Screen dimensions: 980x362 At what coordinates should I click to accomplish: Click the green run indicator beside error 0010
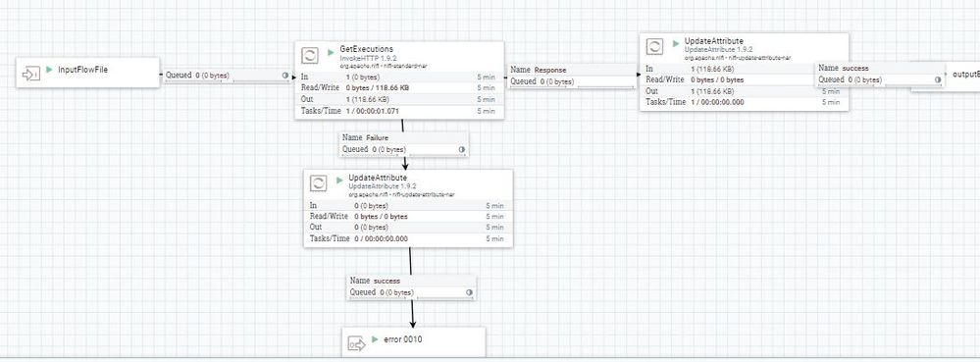[x=375, y=338]
